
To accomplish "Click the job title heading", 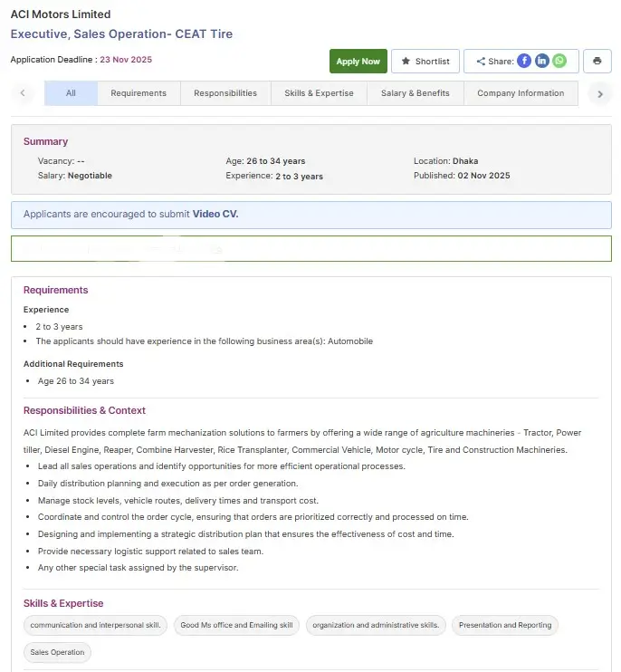I will click(x=121, y=34).
